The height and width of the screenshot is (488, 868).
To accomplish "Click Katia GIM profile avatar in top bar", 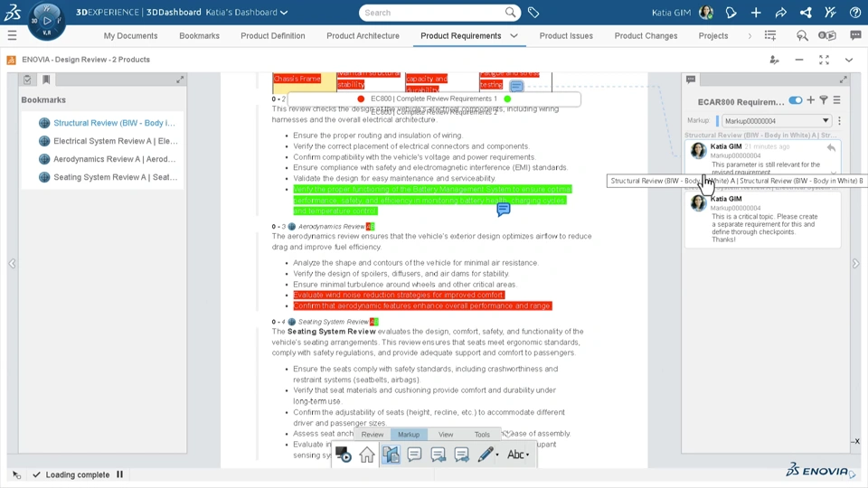I will (x=706, y=12).
